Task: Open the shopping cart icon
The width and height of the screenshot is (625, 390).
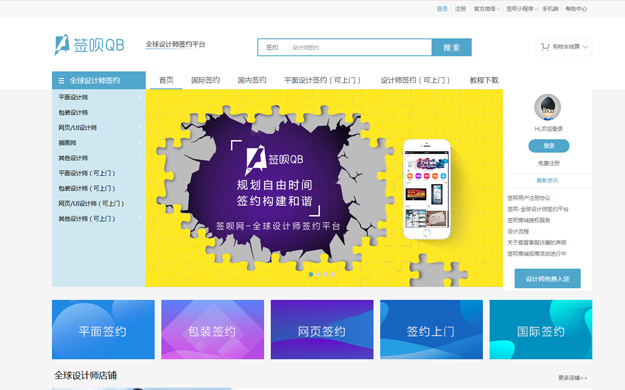Action: 545,47
